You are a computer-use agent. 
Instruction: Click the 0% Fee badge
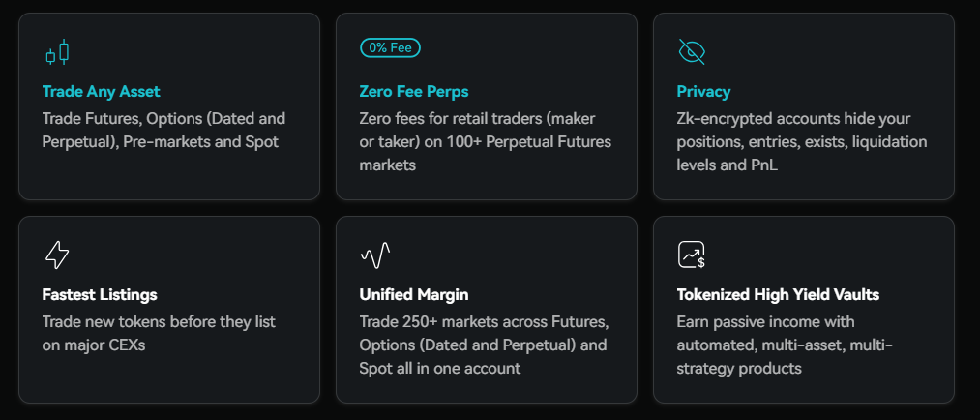click(x=390, y=46)
